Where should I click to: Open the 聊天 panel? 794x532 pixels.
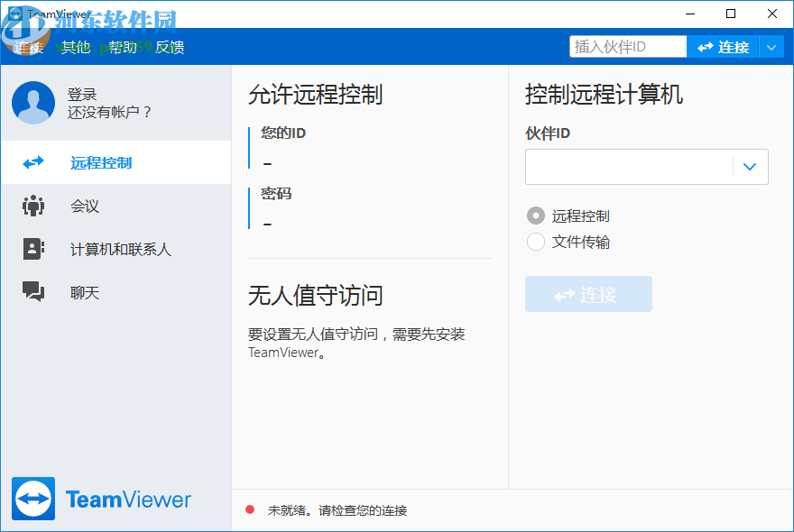point(84,292)
